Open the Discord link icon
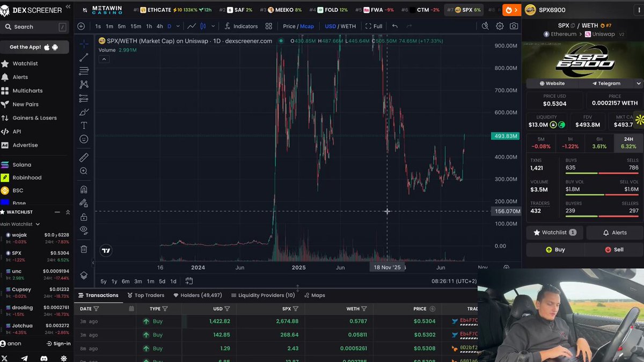Screen dimensions: 644x362 [x=44, y=358]
